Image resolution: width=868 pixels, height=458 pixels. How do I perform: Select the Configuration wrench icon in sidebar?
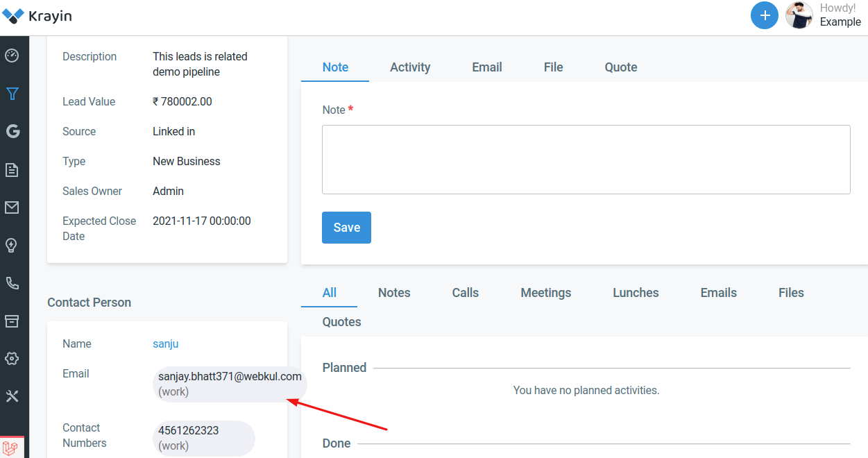[x=12, y=396]
